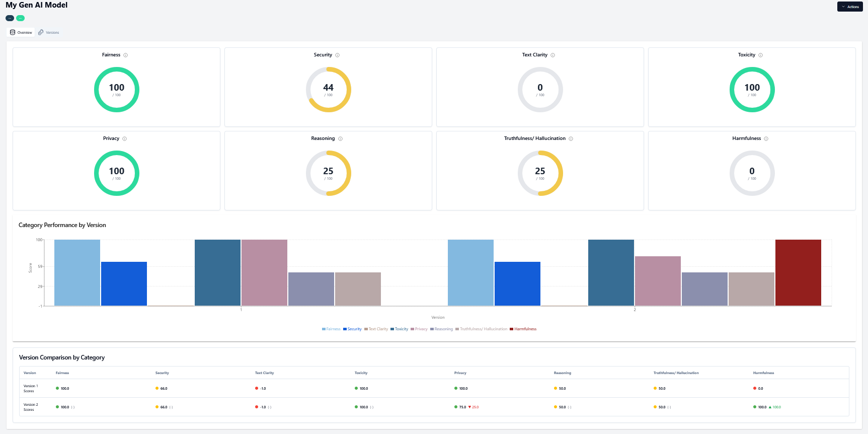The width and height of the screenshot is (868, 434).
Task: Click the Harmfulness info icon
Action: click(x=766, y=139)
